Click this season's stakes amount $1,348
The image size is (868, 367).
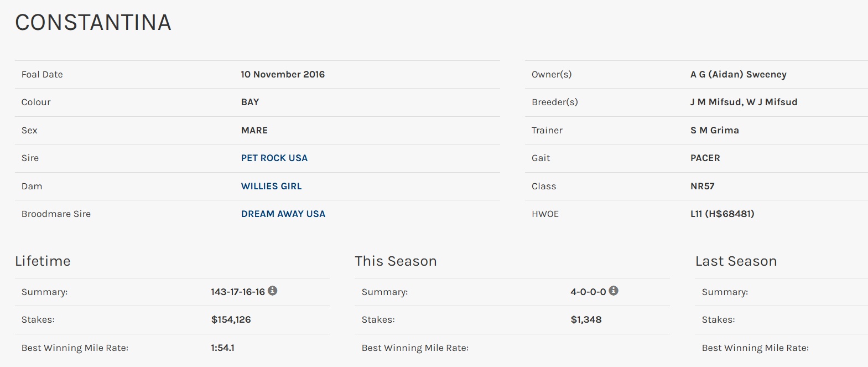(586, 320)
